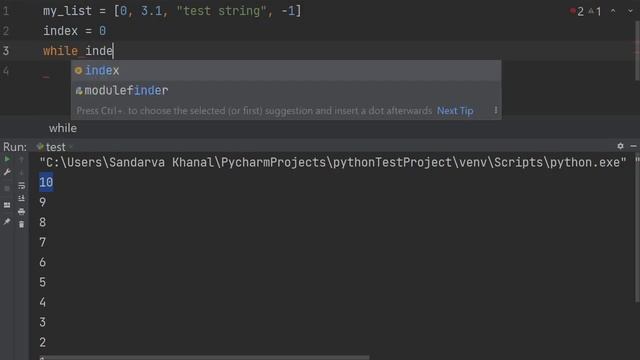The width and height of the screenshot is (640, 360).
Task: Click the console horizontal scrollbar
Action: pos(204,358)
